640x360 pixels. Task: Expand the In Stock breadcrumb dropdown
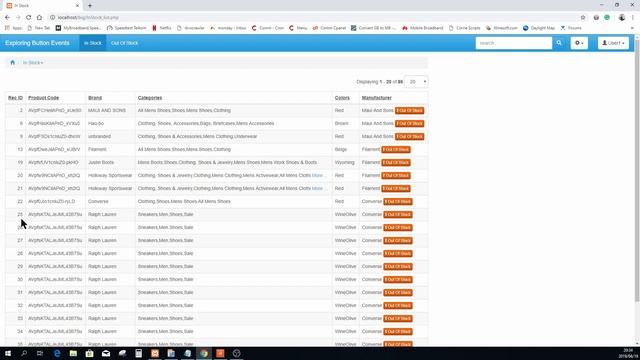(33, 63)
